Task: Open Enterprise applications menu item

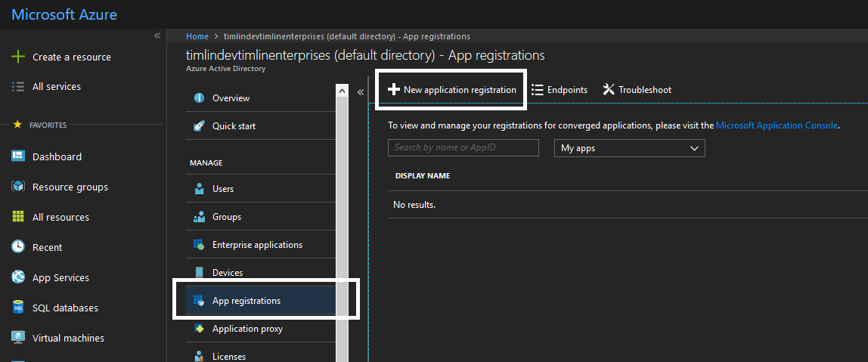Action: (x=256, y=245)
